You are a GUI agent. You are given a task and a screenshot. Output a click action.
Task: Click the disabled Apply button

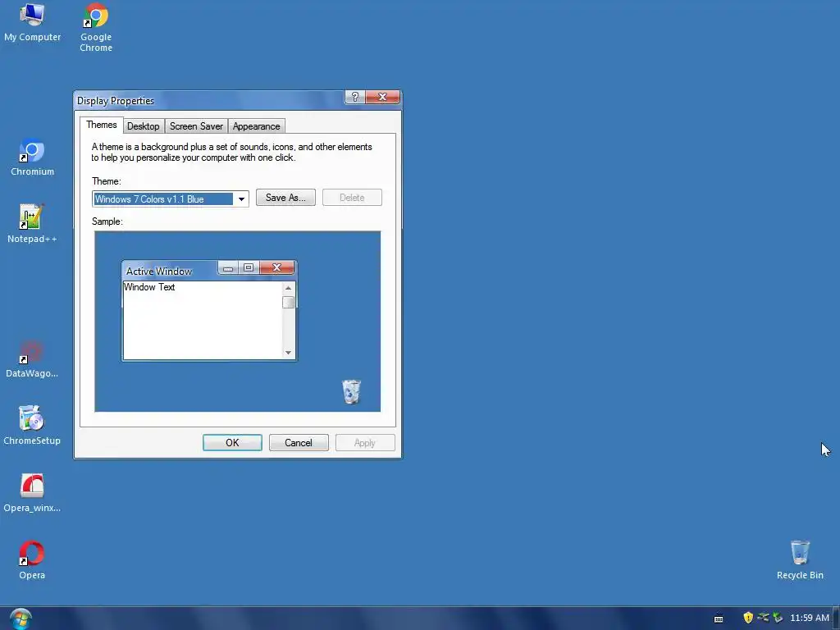coord(365,442)
